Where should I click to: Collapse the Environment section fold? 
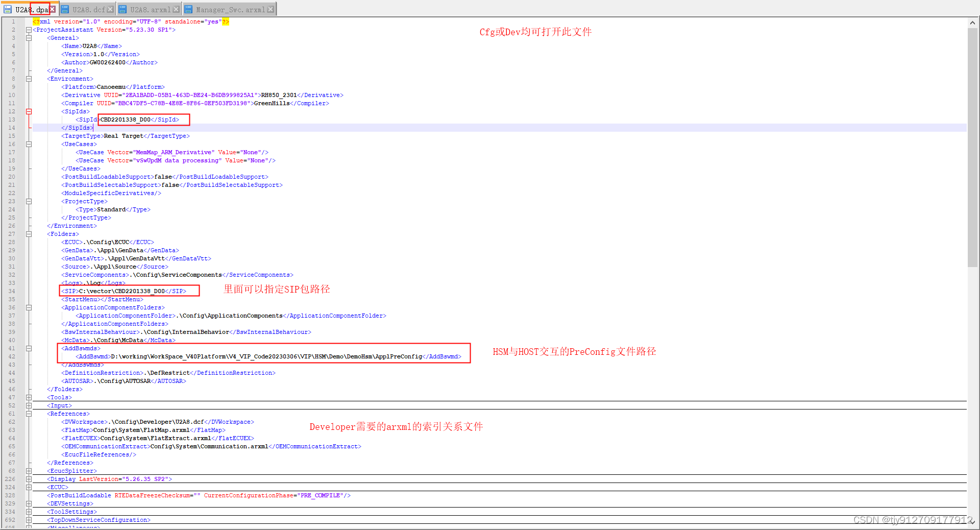point(29,78)
